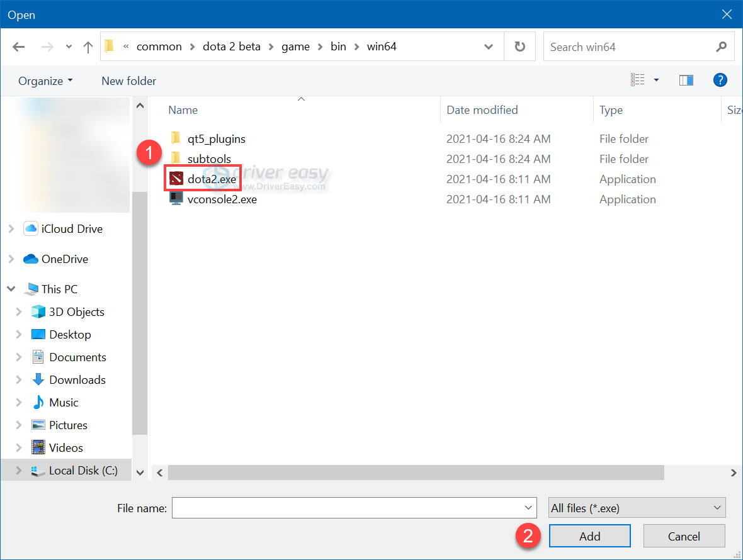Sort by the Name column
Viewport: 743px width, 560px height.
click(183, 110)
